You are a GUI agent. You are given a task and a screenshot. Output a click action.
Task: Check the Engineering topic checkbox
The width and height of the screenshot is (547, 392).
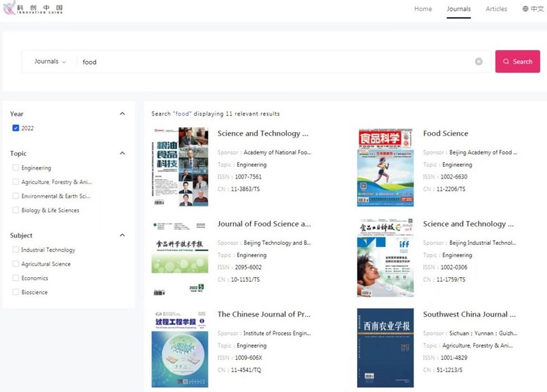coord(16,168)
